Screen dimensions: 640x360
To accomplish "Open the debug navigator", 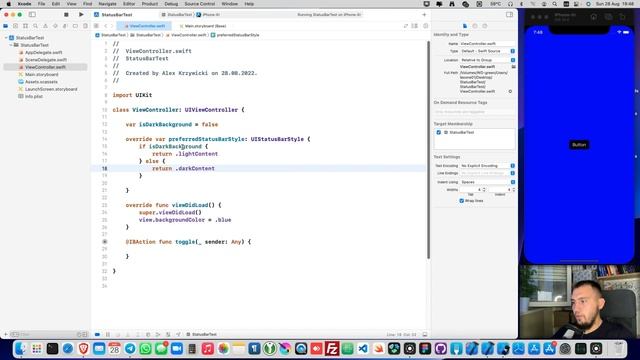I will point(65,26).
